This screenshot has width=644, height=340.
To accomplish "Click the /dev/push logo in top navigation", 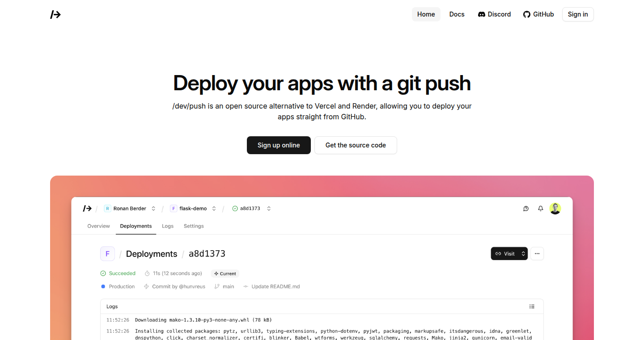I will 55,14.
